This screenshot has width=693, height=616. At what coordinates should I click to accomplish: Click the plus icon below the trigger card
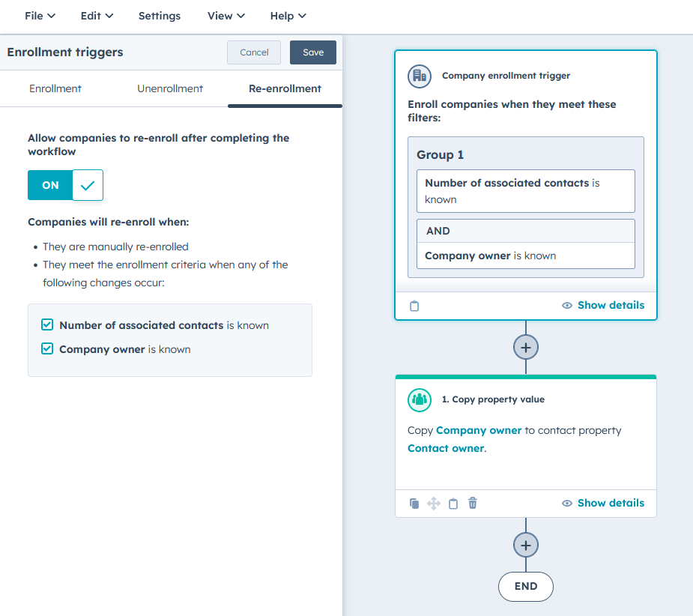(x=525, y=347)
